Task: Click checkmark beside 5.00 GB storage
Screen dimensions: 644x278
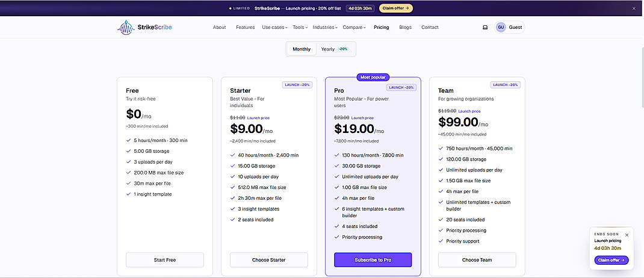Action: (129, 151)
